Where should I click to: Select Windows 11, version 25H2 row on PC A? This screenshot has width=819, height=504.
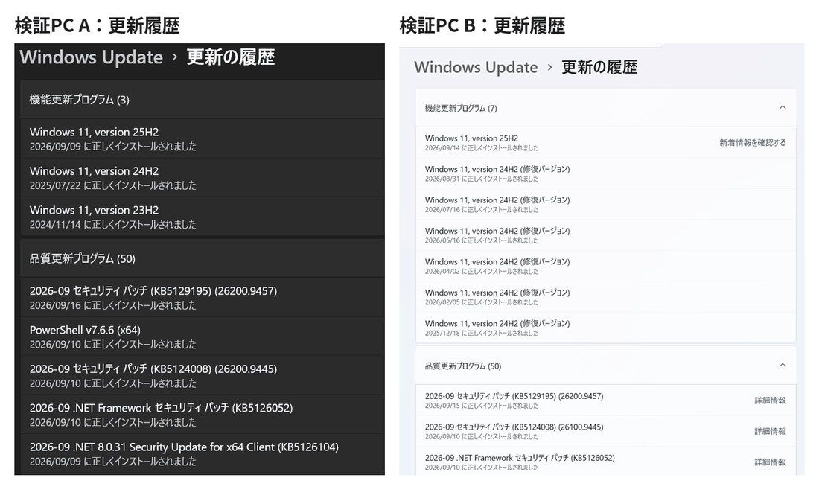coord(203,138)
